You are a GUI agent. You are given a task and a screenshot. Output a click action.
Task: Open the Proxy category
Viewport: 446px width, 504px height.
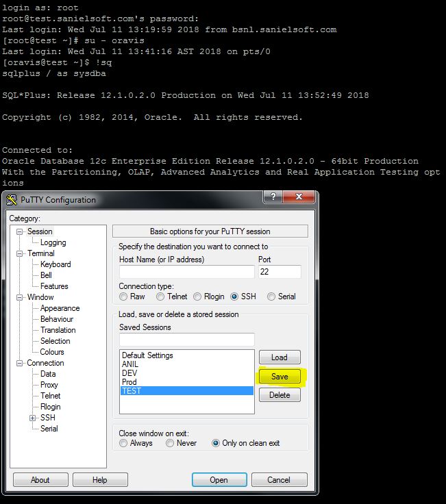49,385
